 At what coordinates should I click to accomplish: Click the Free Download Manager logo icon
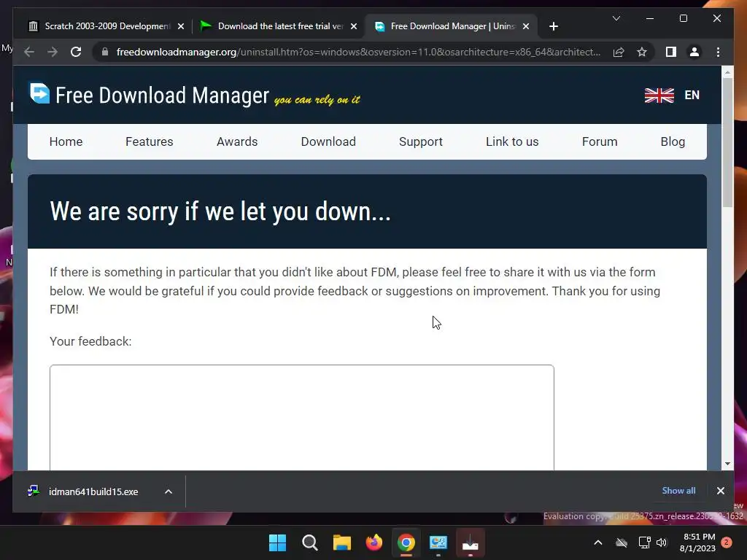[39, 93]
